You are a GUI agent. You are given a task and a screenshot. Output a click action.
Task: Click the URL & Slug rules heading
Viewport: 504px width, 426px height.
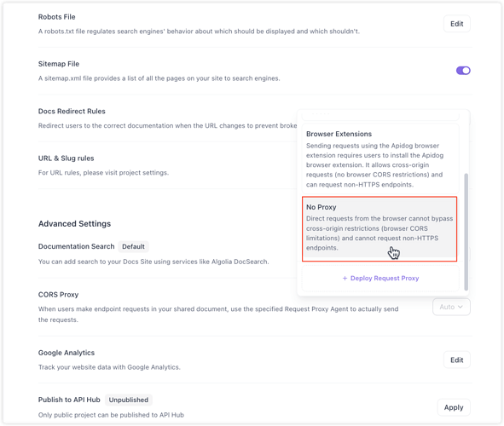(67, 158)
